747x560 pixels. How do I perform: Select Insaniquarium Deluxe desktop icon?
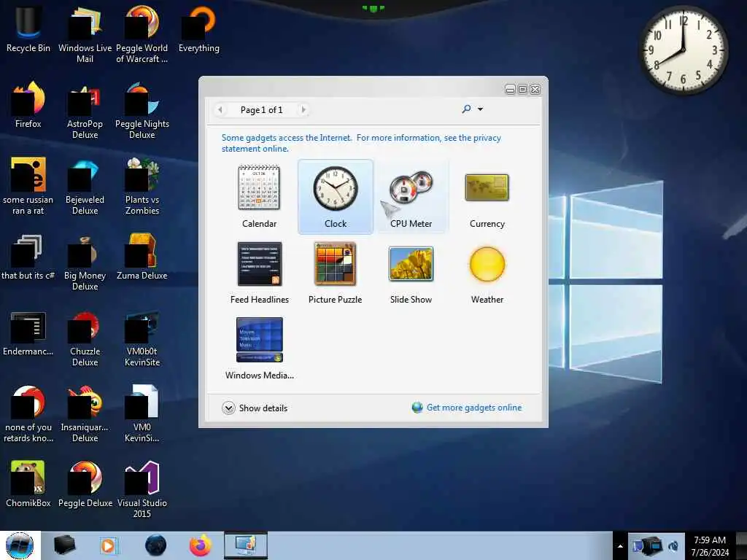point(85,414)
